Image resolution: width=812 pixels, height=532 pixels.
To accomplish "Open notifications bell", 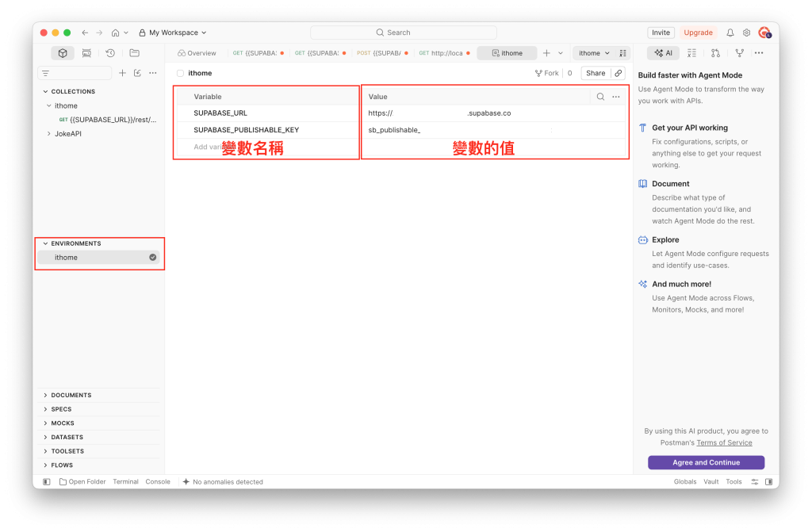I will [x=730, y=33].
